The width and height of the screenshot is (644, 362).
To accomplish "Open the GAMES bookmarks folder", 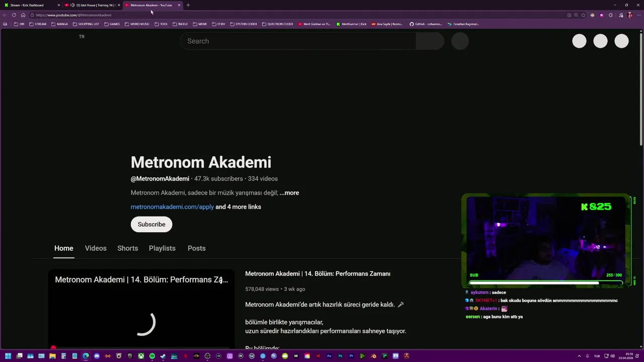I will pyautogui.click(x=112, y=24).
